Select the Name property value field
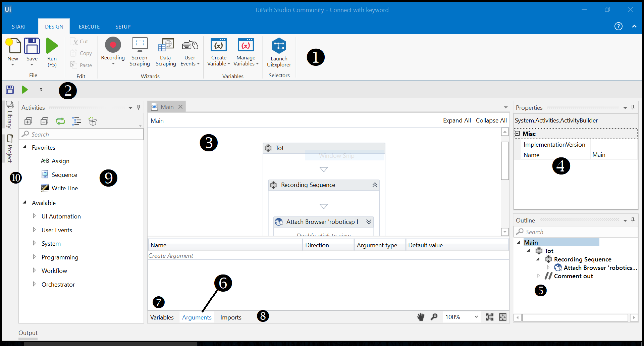The width and height of the screenshot is (644, 346). 614,155
